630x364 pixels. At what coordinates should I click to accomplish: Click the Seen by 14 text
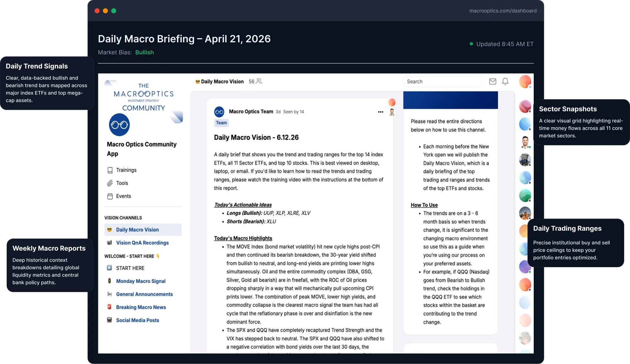point(293,112)
